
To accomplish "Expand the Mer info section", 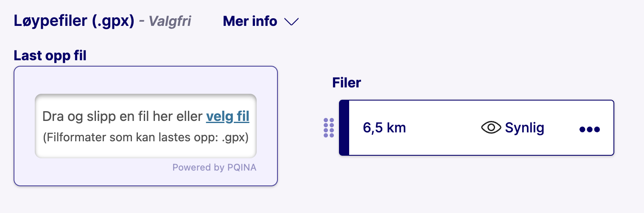I will click(261, 21).
